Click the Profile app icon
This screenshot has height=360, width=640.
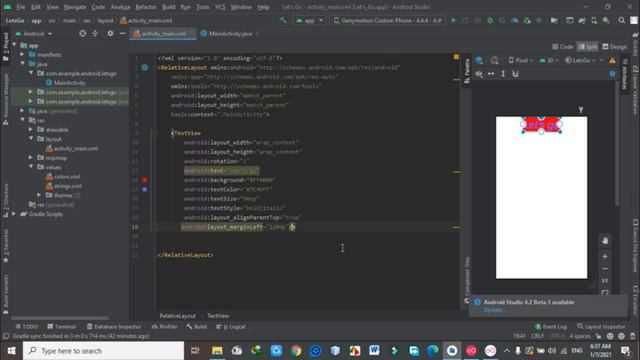[x=514, y=20]
